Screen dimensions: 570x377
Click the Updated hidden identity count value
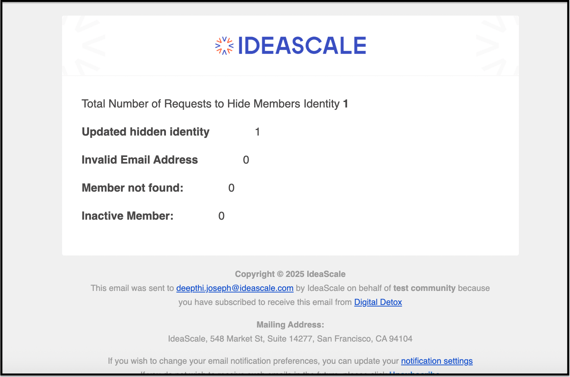pyautogui.click(x=257, y=132)
